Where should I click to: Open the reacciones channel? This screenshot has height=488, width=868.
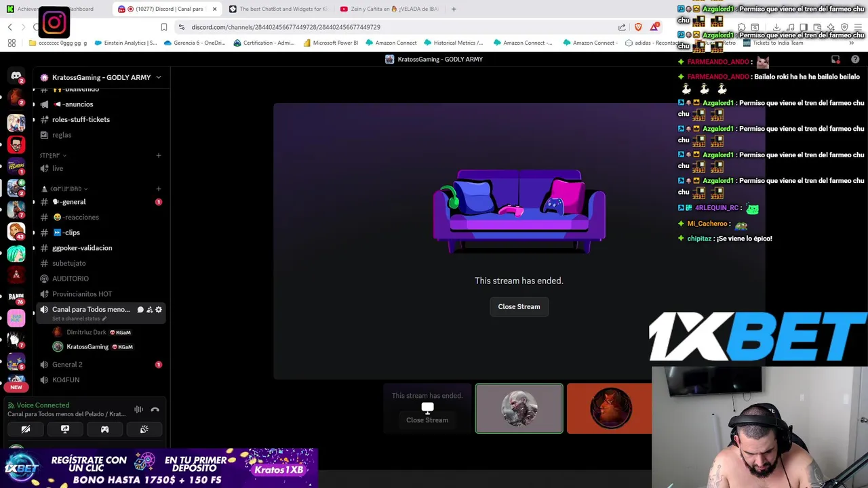100,217
